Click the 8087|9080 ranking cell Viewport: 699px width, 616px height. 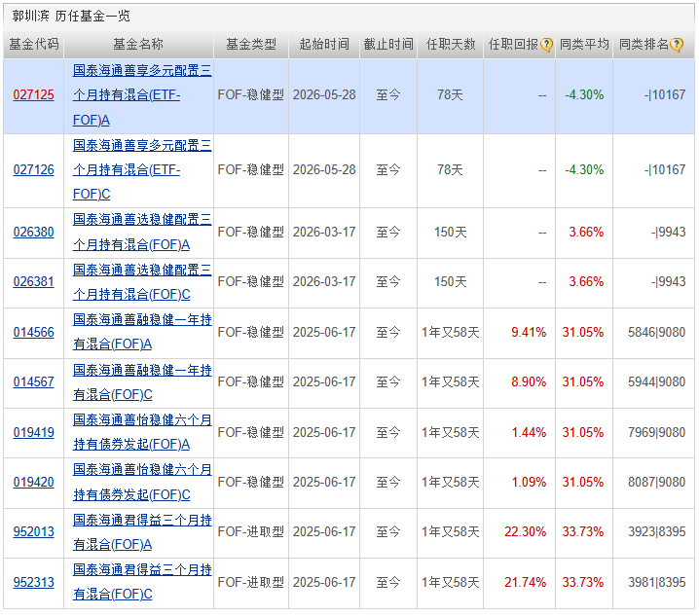[656, 483]
